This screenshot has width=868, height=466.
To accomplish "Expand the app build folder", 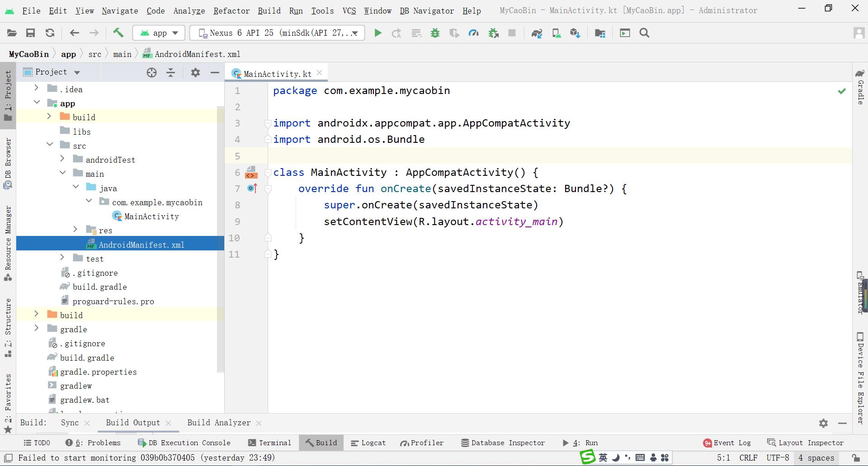I will 49,116.
